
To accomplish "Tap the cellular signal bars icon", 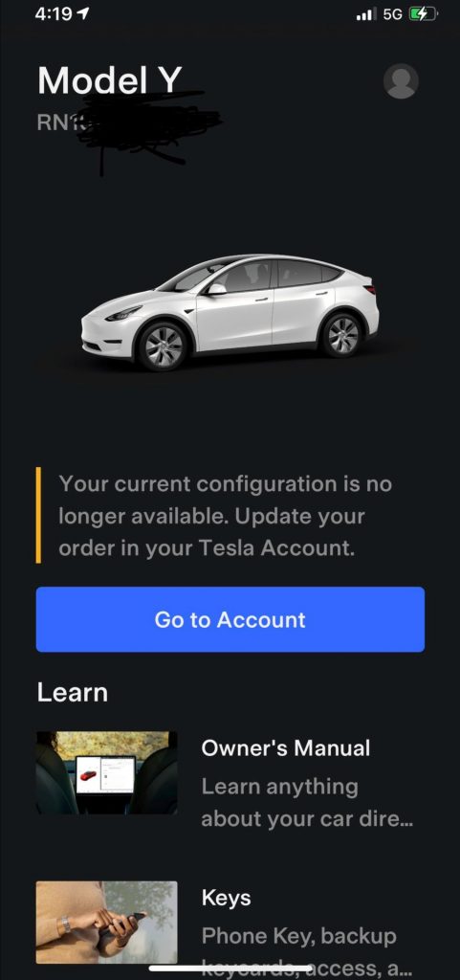I will (366, 14).
